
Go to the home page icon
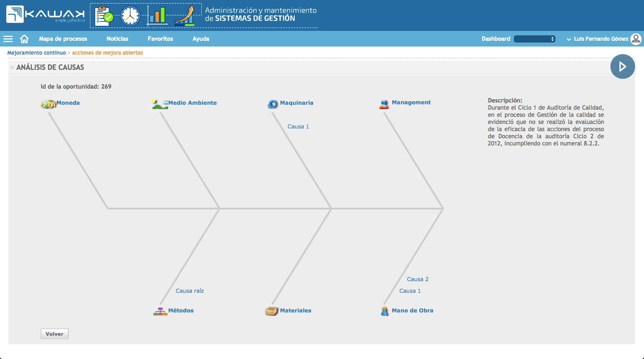[24, 39]
